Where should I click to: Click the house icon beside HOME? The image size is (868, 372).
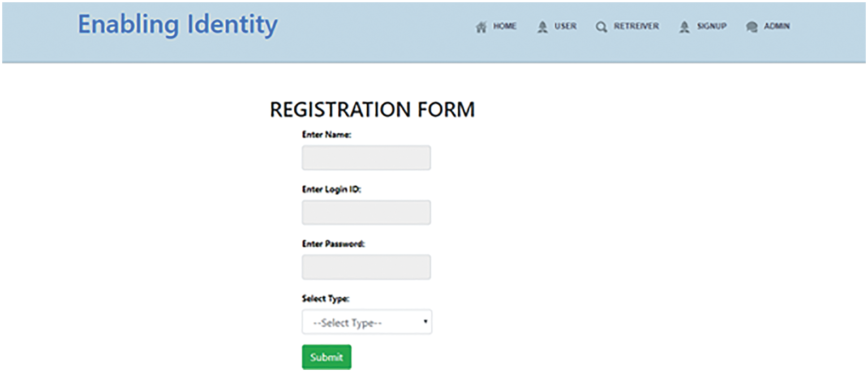pyautogui.click(x=481, y=27)
